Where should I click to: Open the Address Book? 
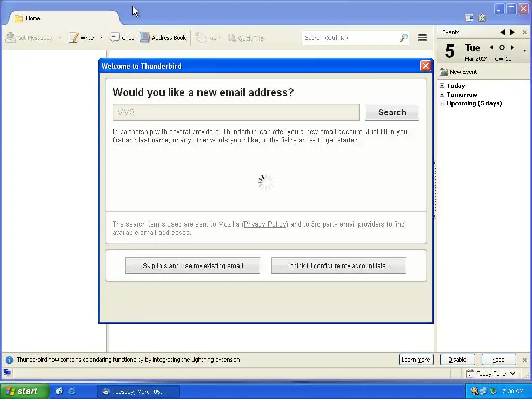[163, 37]
